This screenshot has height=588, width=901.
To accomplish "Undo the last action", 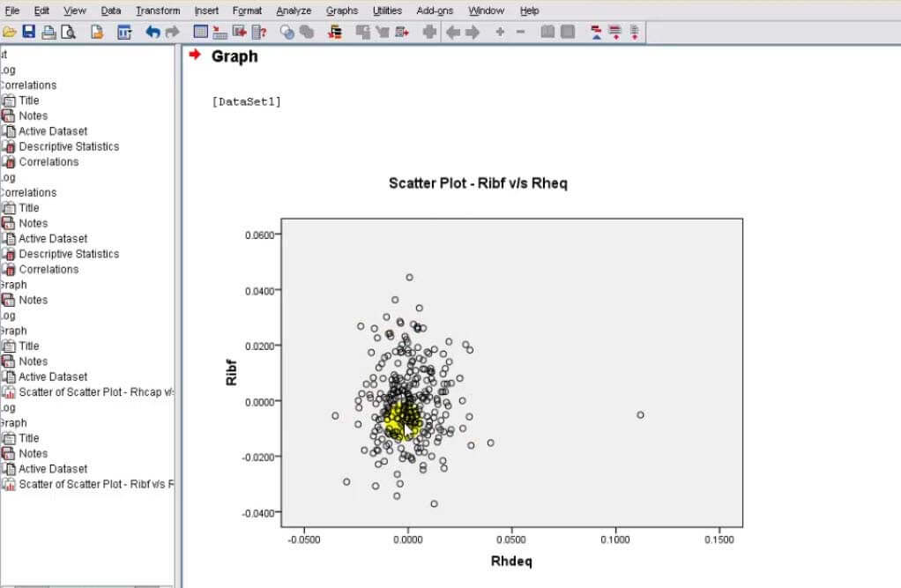I will [153, 33].
